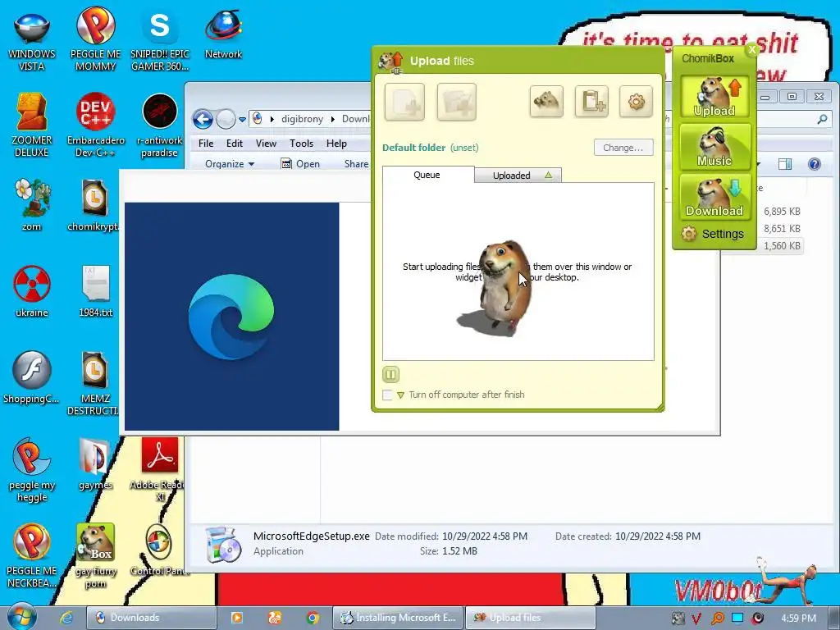Open ChomikBox Settings

click(713, 234)
